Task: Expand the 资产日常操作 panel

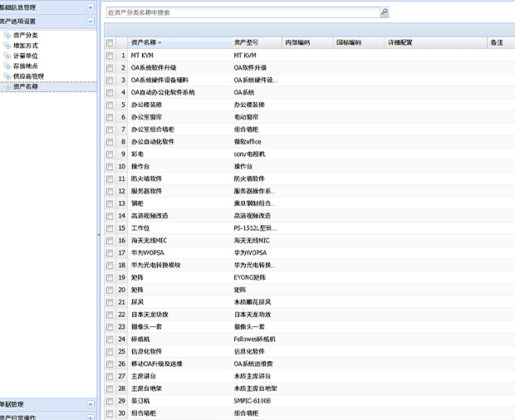Action: click(x=91, y=418)
